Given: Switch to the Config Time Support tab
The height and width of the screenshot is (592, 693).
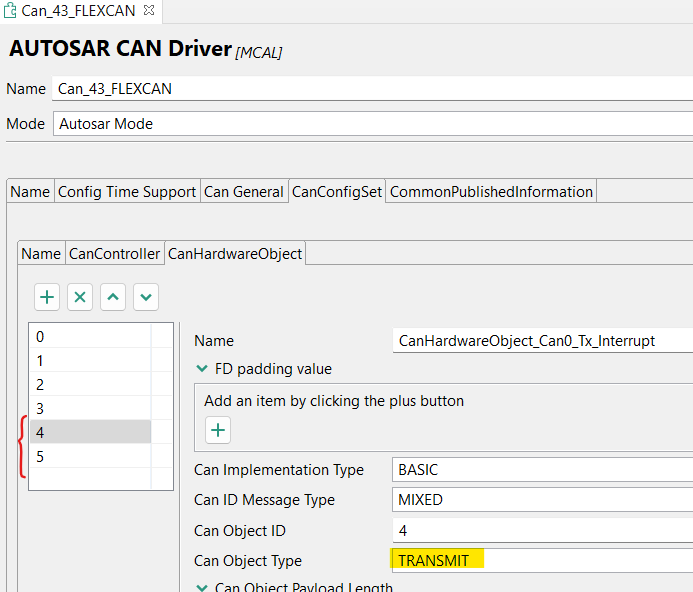Looking at the screenshot, I should coord(127,191).
